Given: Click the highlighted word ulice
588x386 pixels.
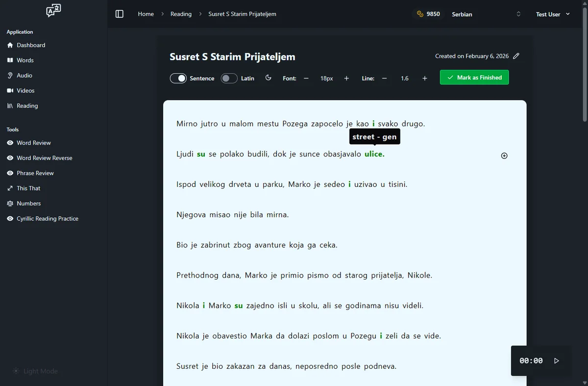Looking at the screenshot, I should tap(374, 154).
